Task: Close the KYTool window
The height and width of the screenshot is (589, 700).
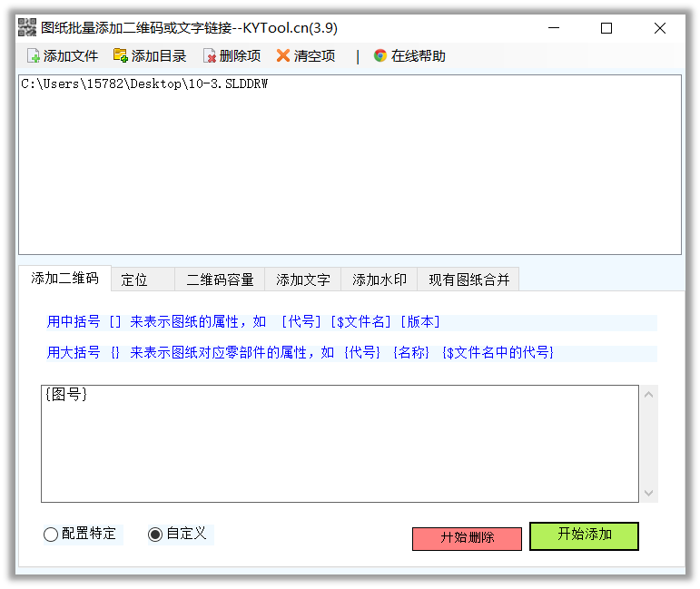Action: click(x=659, y=28)
